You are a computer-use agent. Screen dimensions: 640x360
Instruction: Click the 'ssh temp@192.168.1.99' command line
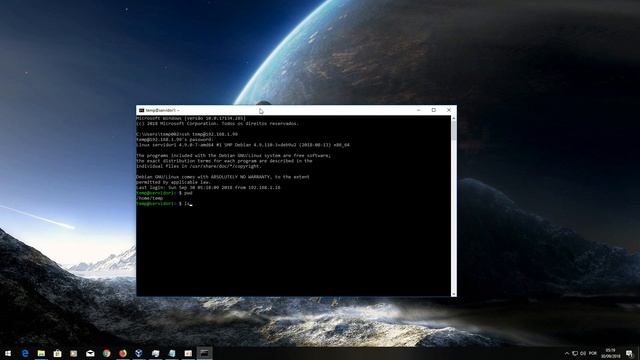click(187, 134)
